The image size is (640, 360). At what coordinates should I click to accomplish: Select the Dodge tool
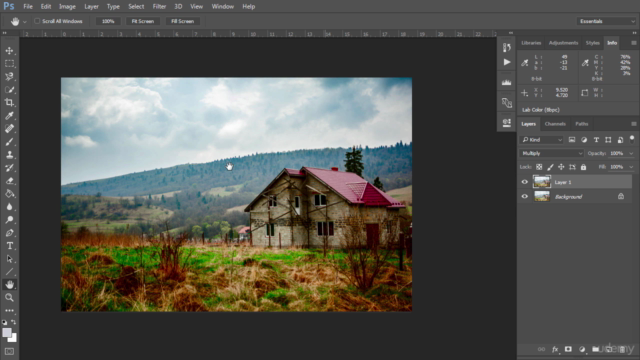pyautogui.click(x=9, y=220)
